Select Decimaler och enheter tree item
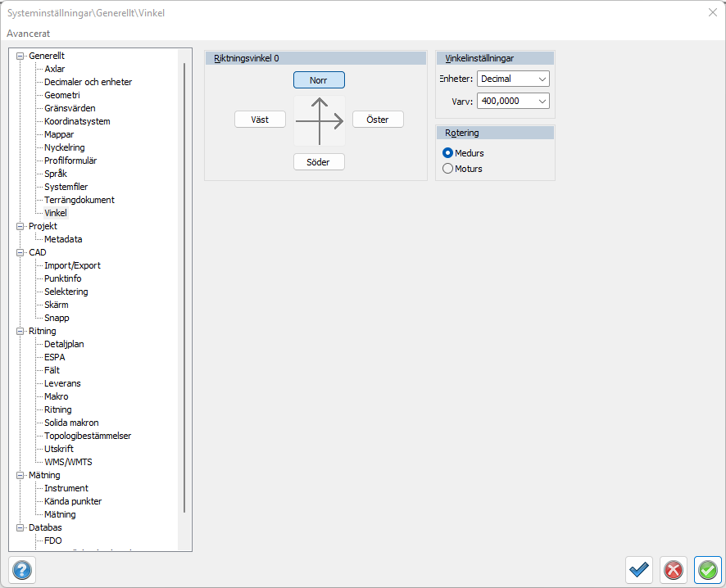The height and width of the screenshot is (588, 726). [88, 82]
